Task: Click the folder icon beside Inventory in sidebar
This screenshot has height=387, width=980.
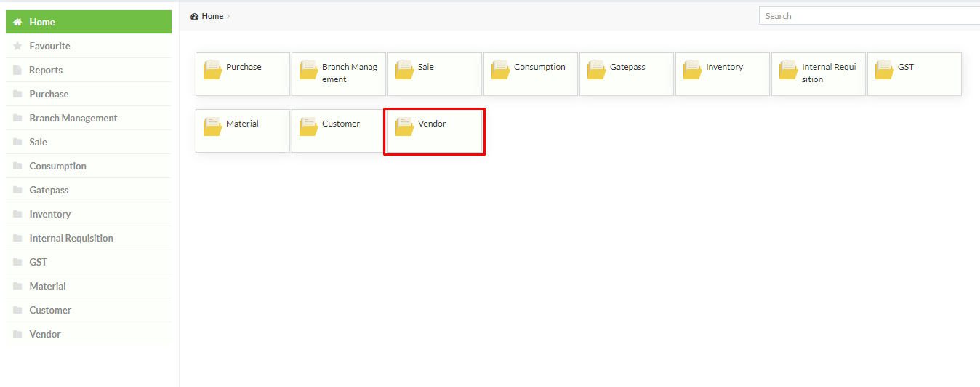Action: [x=17, y=215]
